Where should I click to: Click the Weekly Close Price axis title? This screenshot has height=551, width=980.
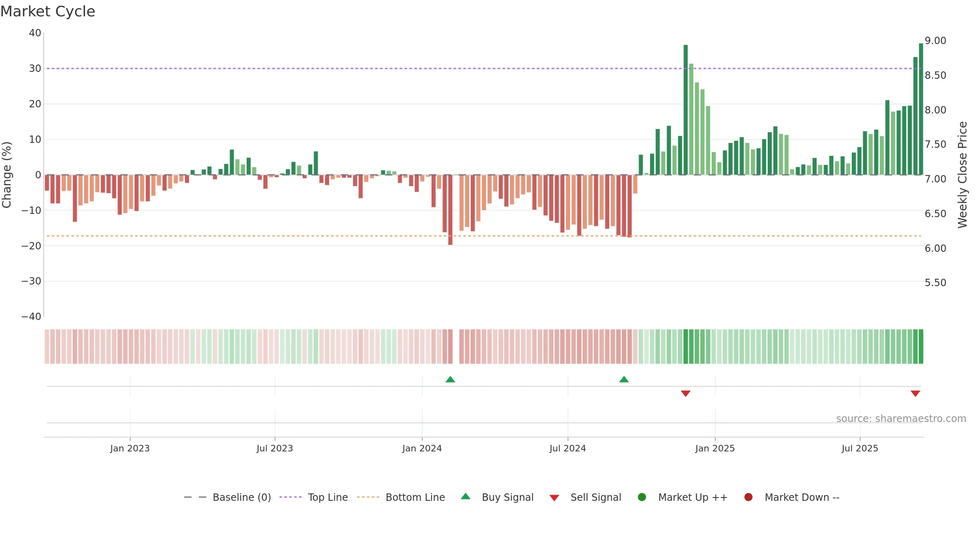pos(962,175)
